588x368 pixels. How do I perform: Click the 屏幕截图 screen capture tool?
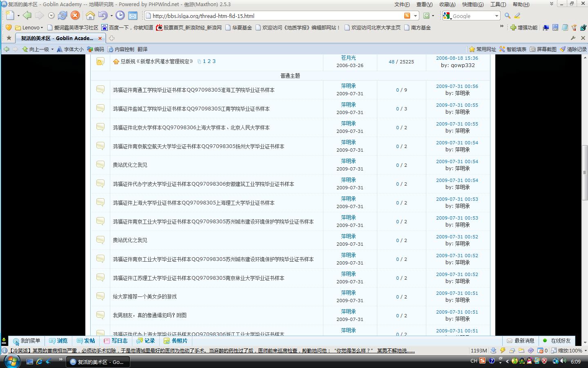click(x=543, y=49)
